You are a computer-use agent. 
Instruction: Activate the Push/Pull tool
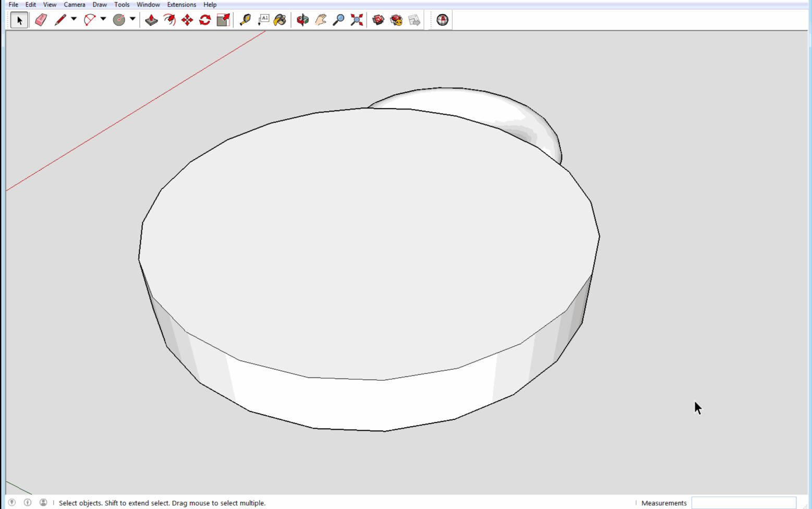(151, 20)
